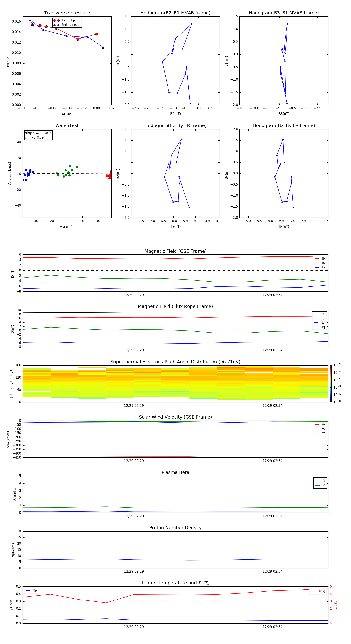Image resolution: width=351 pixels, height=644 pixels.
Task: Click '12/29 02:29' tick under GSE magnetic field
Action: pos(134,295)
